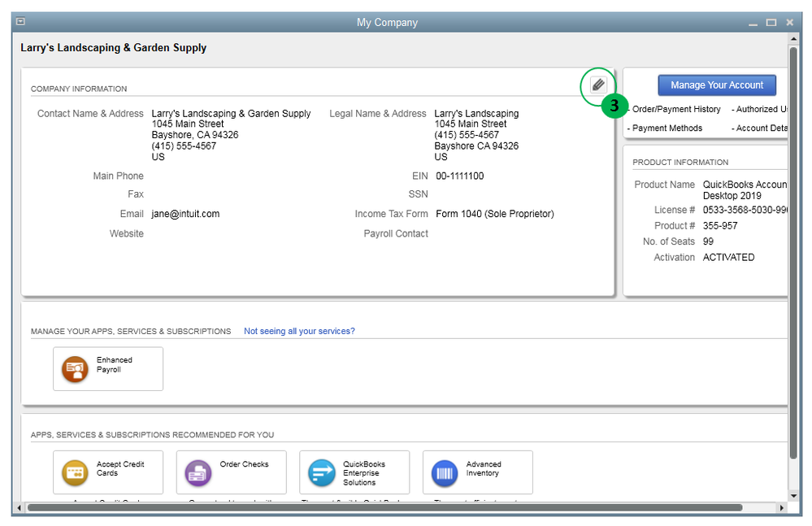Viewport: 812px width, 526px height.
Task: Click Form 1040 (Sole Proprietor) text
Action: coord(494,214)
